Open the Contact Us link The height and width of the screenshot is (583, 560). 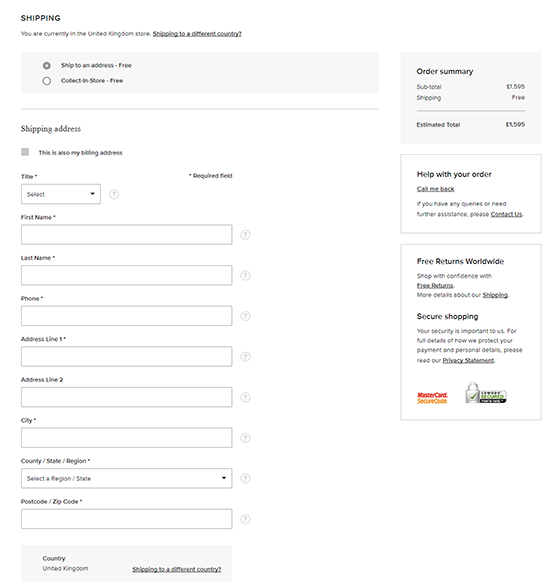click(506, 214)
